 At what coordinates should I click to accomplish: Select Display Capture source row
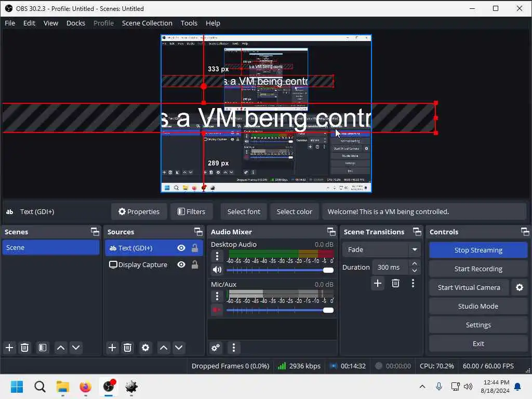coord(154,264)
